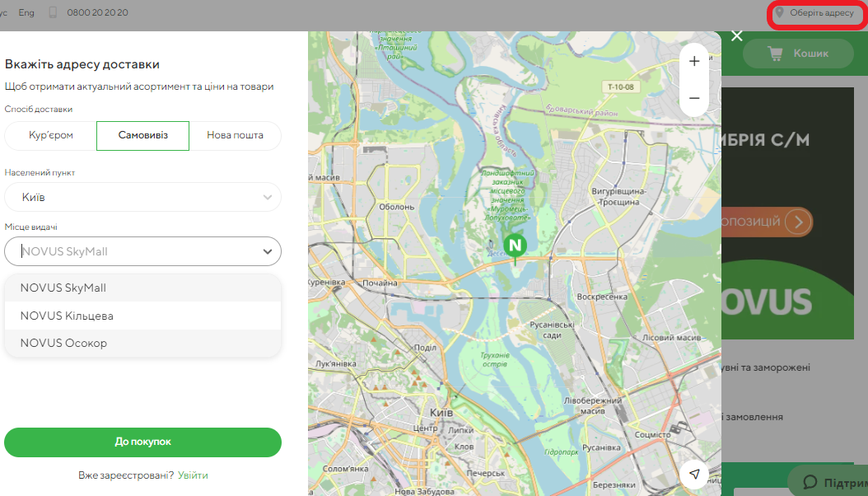Screen dimensions: 868x496
Task: Collapse the Місце видачі dropdown chevron
Action: click(x=267, y=252)
